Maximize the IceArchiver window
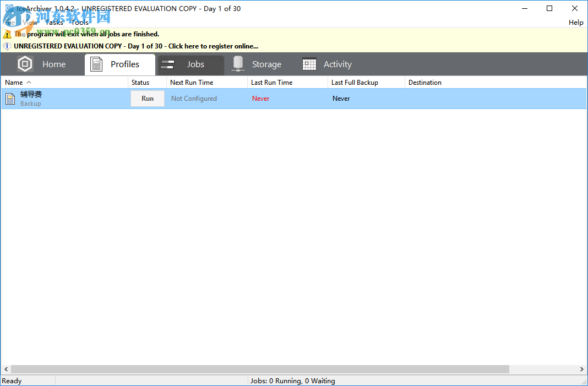 click(549, 8)
